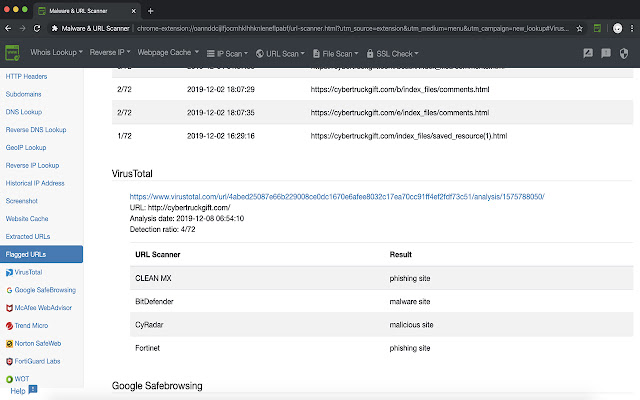640x400 pixels.
Task: Click the FortiGuard Labs shield icon
Action: [9, 362]
